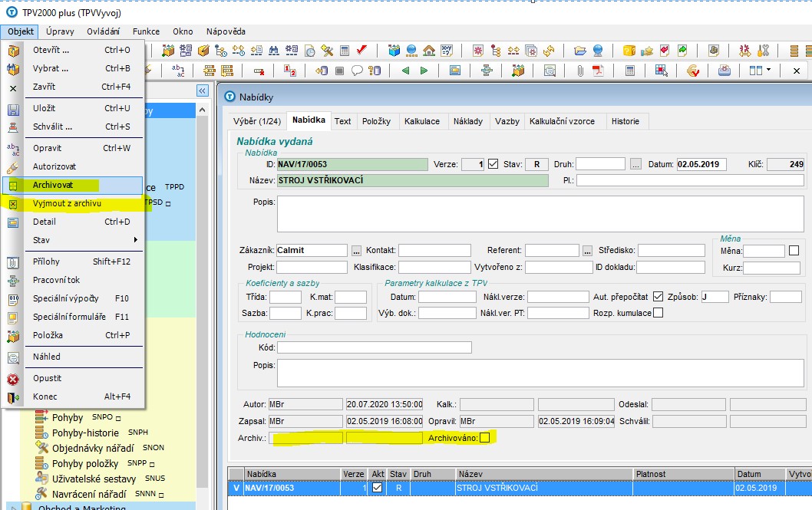Image resolution: width=812 pixels, height=510 pixels.
Task: Collapse the left navigation panel with double chevron
Action: click(x=203, y=91)
